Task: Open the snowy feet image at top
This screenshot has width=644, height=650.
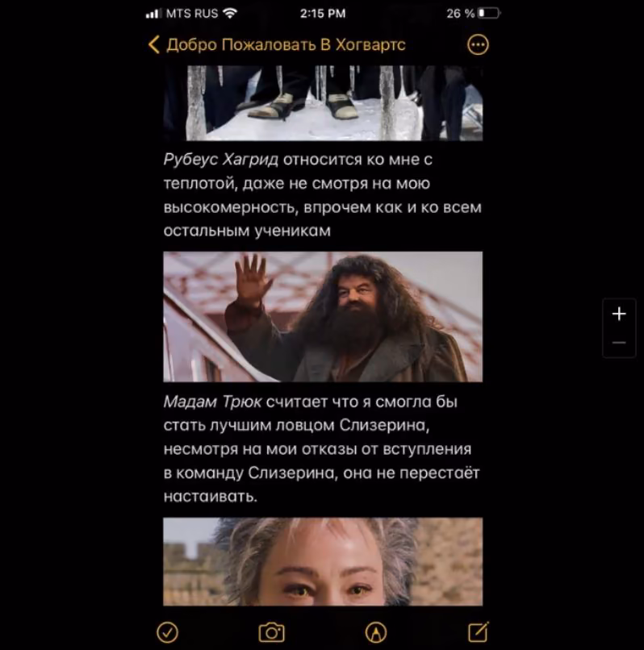Action: [x=323, y=103]
